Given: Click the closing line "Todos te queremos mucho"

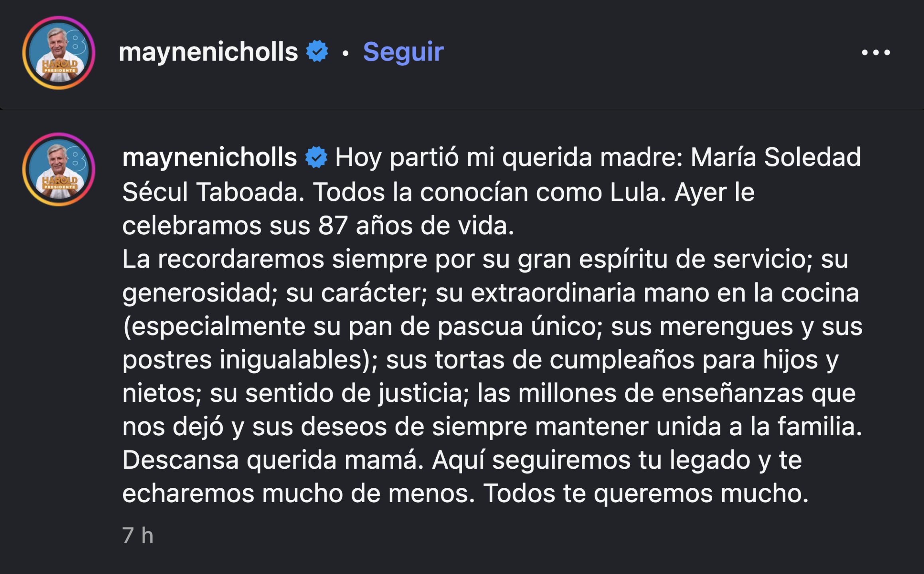Looking at the screenshot, I should click(x=645, y=493).
